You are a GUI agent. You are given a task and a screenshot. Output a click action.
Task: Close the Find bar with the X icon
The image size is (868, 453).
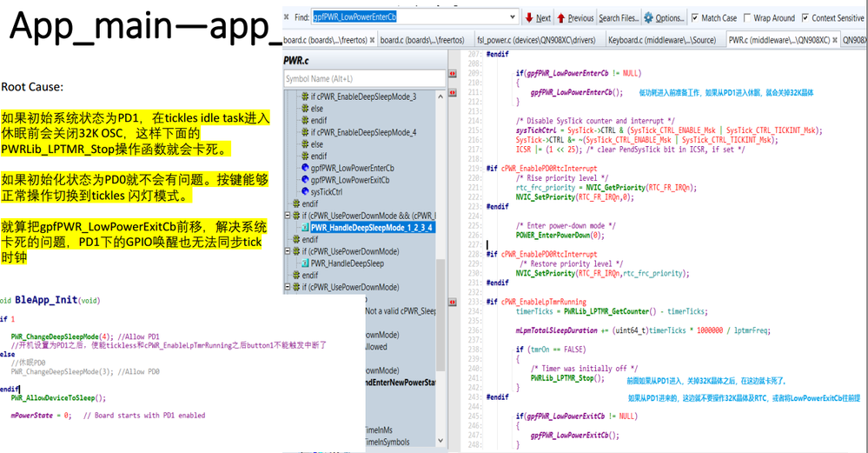tap(286, 17)
